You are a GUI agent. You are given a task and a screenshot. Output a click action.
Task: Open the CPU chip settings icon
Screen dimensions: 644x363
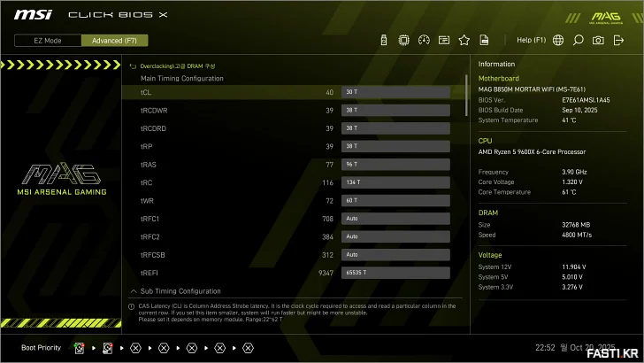click(x=403, y=41)
